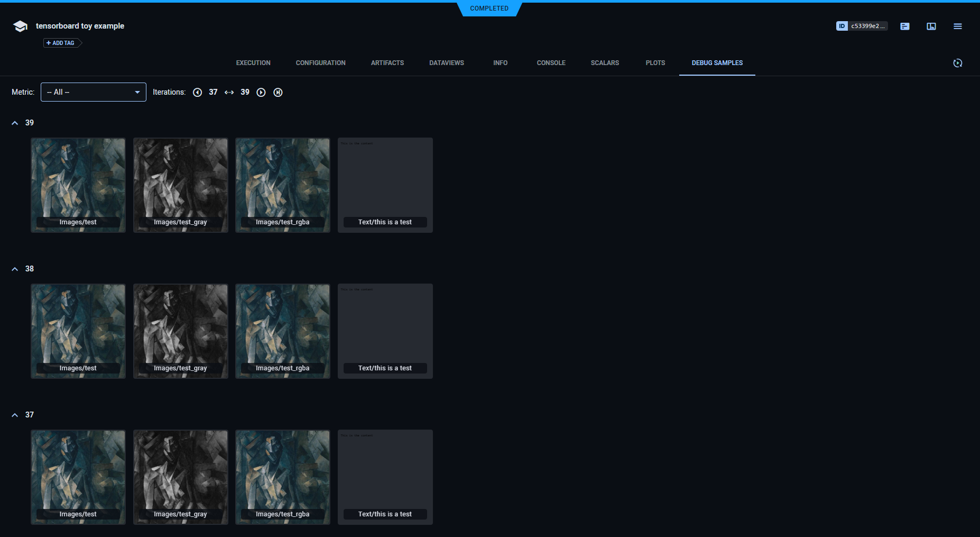The image size is (980, 537).
Task: Jump to the latest iteration icon
Action: click(278, 93)
